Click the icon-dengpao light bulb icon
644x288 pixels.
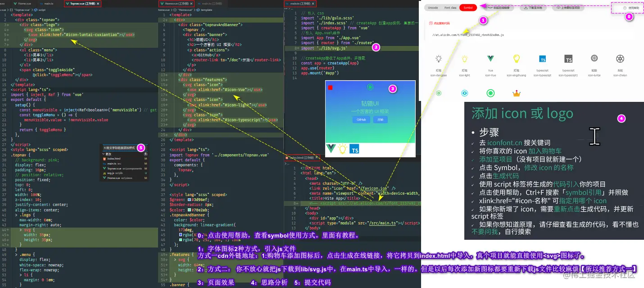(439, 59)
